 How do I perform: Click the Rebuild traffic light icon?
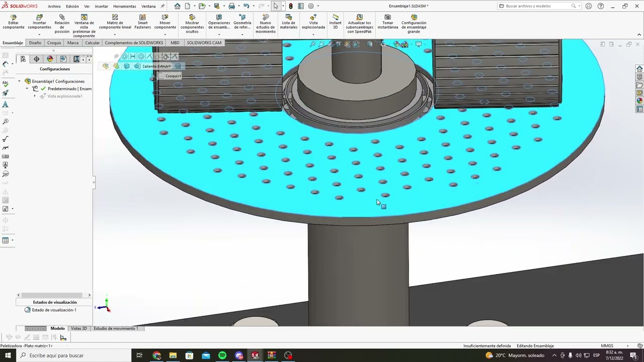pos(291,6)
